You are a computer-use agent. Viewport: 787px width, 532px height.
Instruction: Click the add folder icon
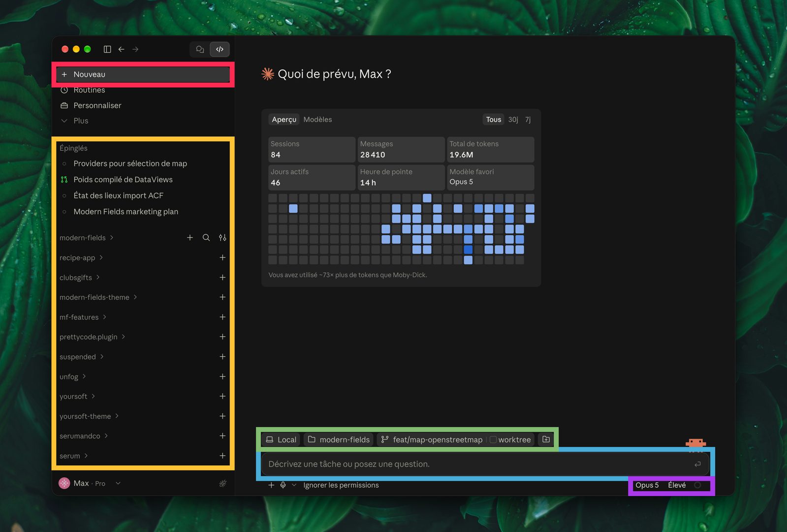tap(546, 439)
